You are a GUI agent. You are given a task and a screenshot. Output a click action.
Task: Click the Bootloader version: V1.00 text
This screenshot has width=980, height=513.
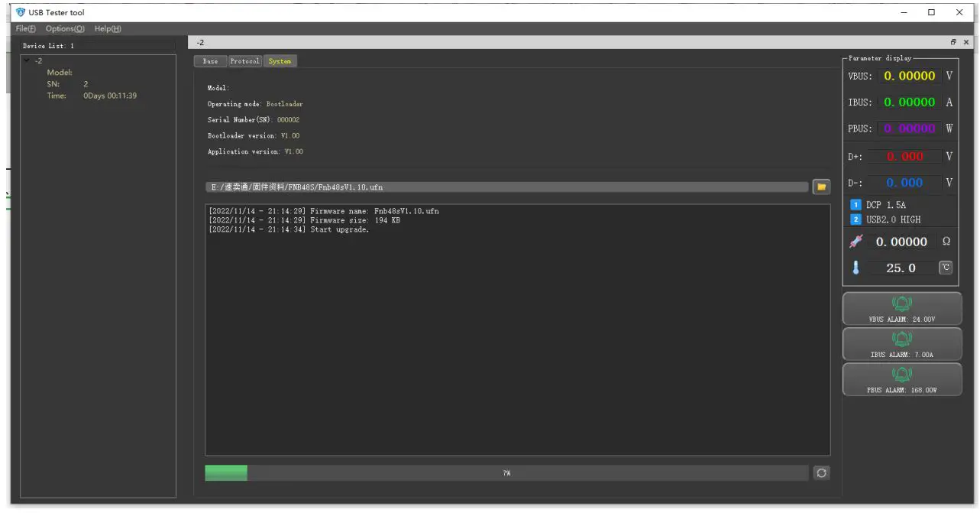[254, 136]
